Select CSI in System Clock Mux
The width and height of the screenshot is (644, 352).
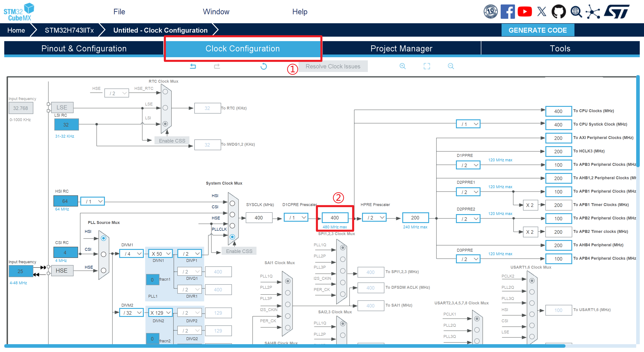(232, 215)
